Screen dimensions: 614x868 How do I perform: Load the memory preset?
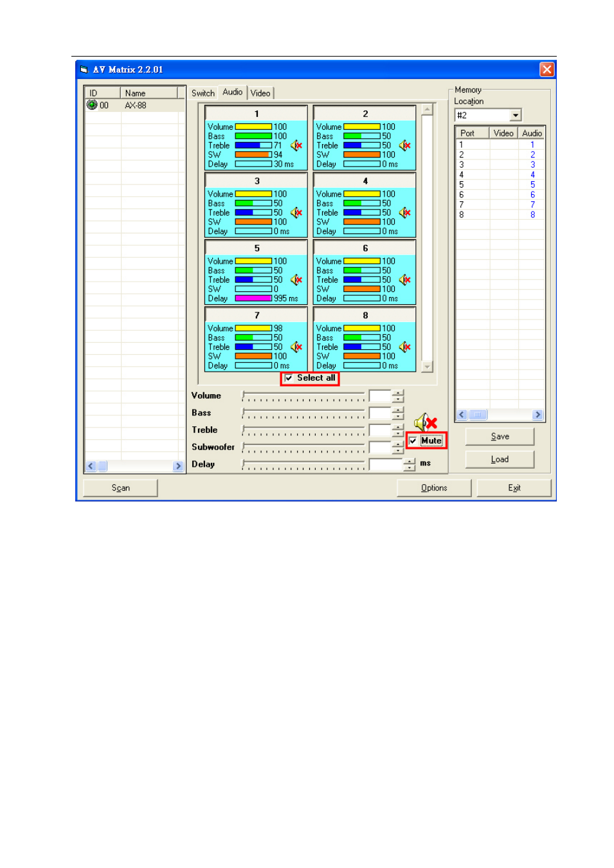(x=500, y=460)
